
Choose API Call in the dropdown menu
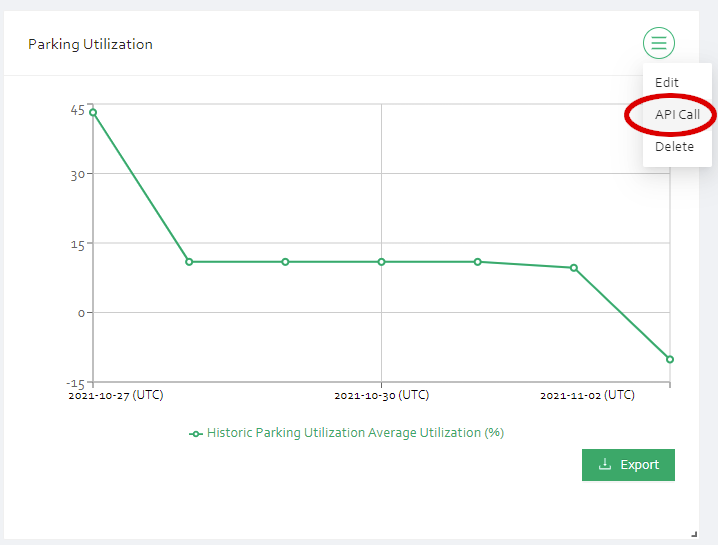click(x=677, y=114)
